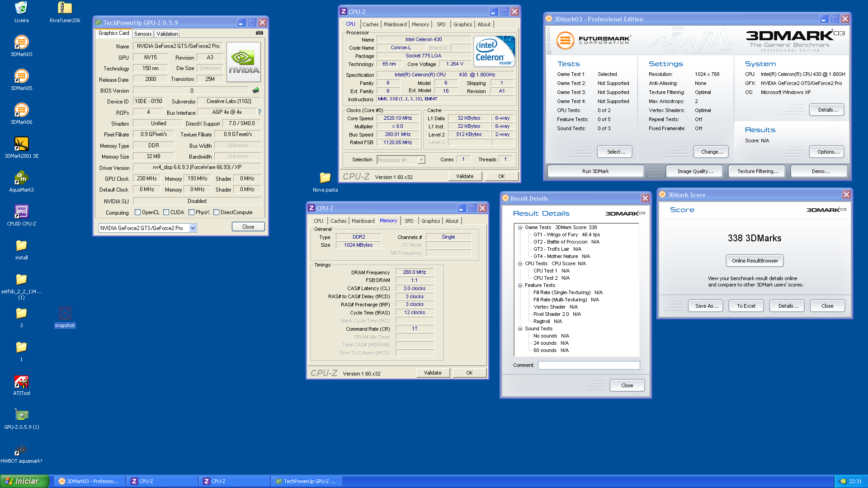Enable the OpenCL checkbox

(x=137, y=212)
